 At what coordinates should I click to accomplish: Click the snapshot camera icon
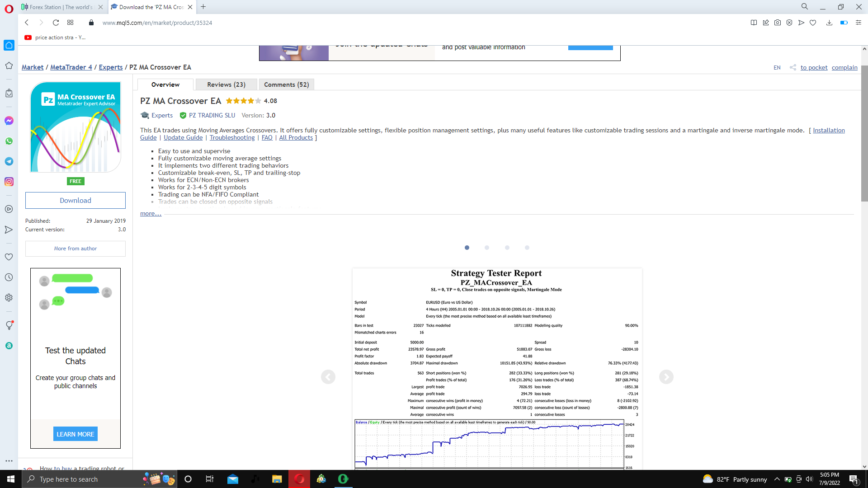778,23
